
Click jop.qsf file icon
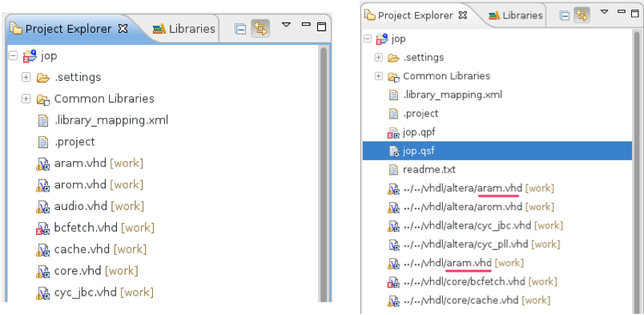394,151
